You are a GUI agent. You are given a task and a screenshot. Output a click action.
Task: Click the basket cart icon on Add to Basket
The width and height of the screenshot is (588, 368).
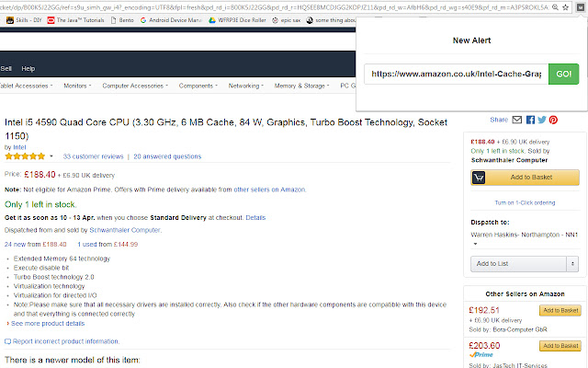click(x=479, y=178)
